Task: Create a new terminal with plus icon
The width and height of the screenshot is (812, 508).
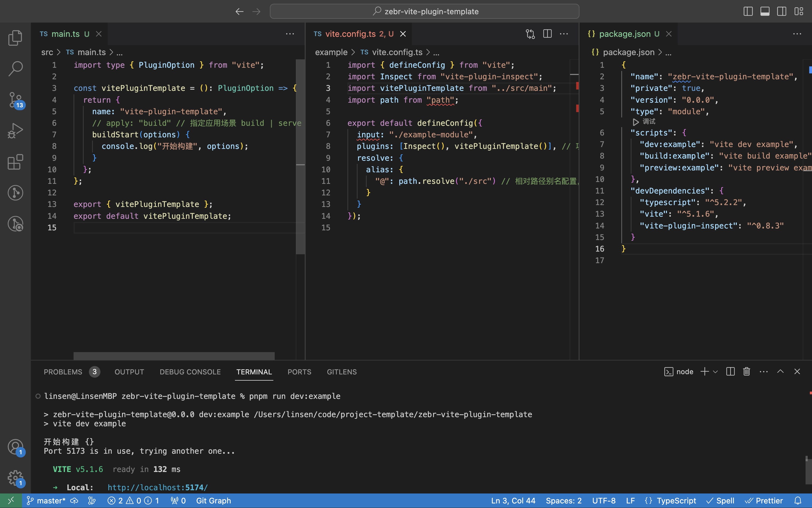Action: [705, 371]
